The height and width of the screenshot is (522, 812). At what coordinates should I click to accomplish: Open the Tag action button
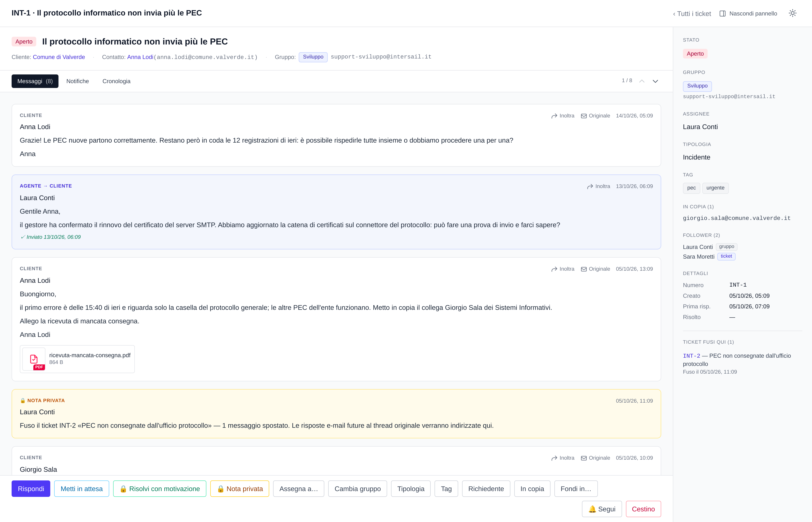pos(446,488)
